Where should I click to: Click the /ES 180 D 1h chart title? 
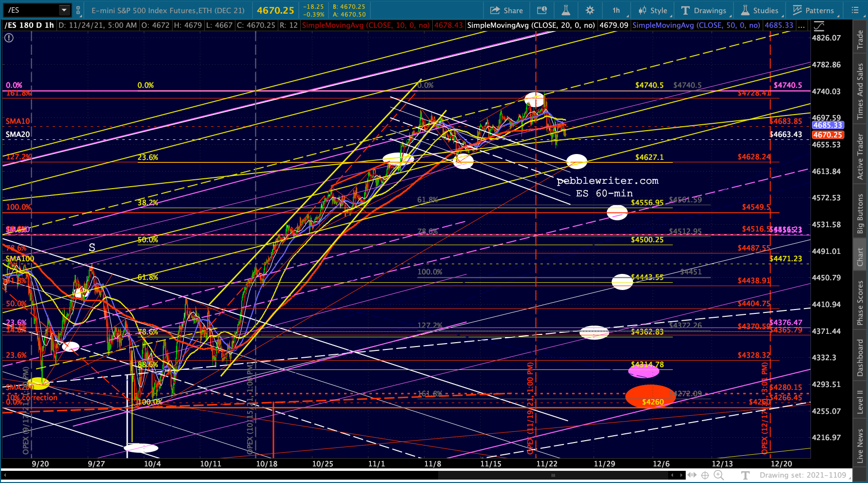click(x=29, y=25)
